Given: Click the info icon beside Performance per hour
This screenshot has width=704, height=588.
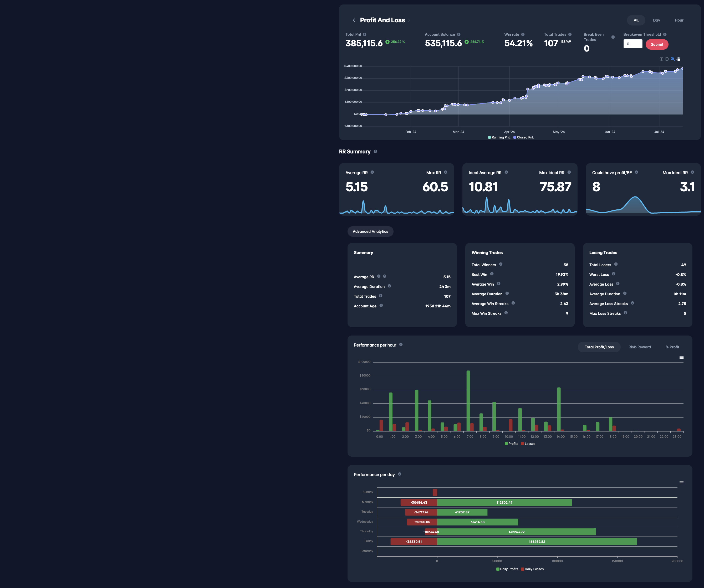Looking at the screenshot, I should [x=401, y=345].
